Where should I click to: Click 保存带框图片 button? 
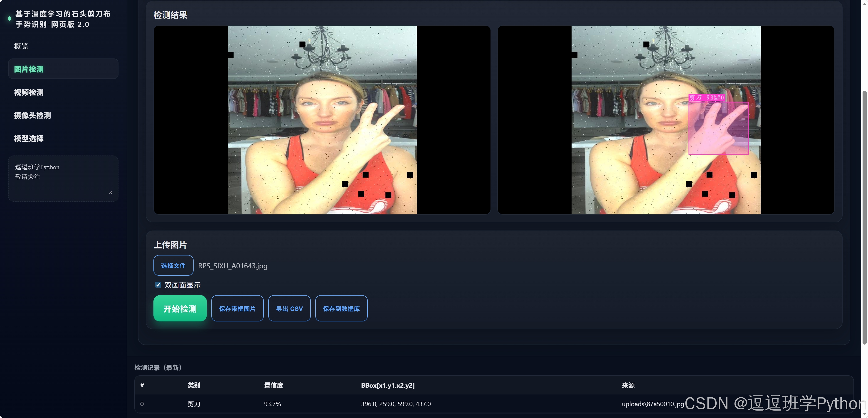pos(237,308)
